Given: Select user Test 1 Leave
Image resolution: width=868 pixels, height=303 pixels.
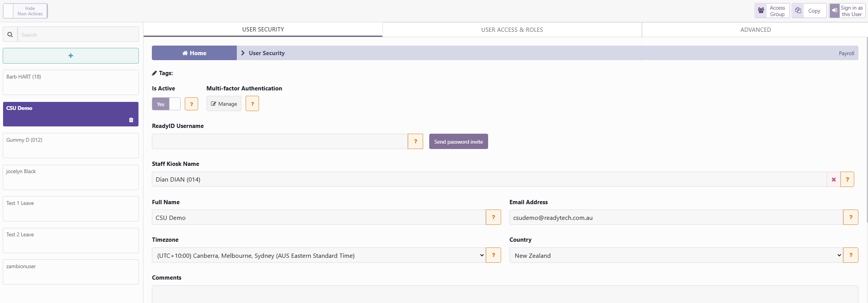Looking at the screenshot, I should click(71, 209).
